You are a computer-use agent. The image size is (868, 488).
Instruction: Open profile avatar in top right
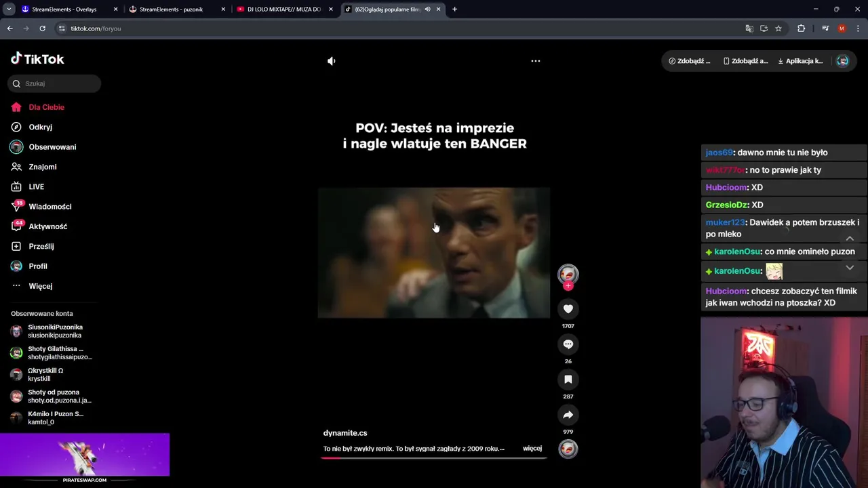(842, 61)
